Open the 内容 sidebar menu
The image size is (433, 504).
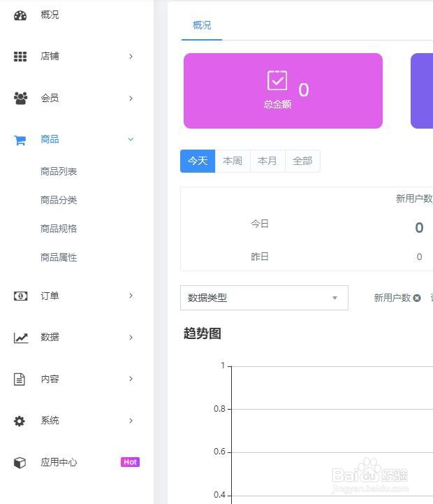tap(50, 379)
